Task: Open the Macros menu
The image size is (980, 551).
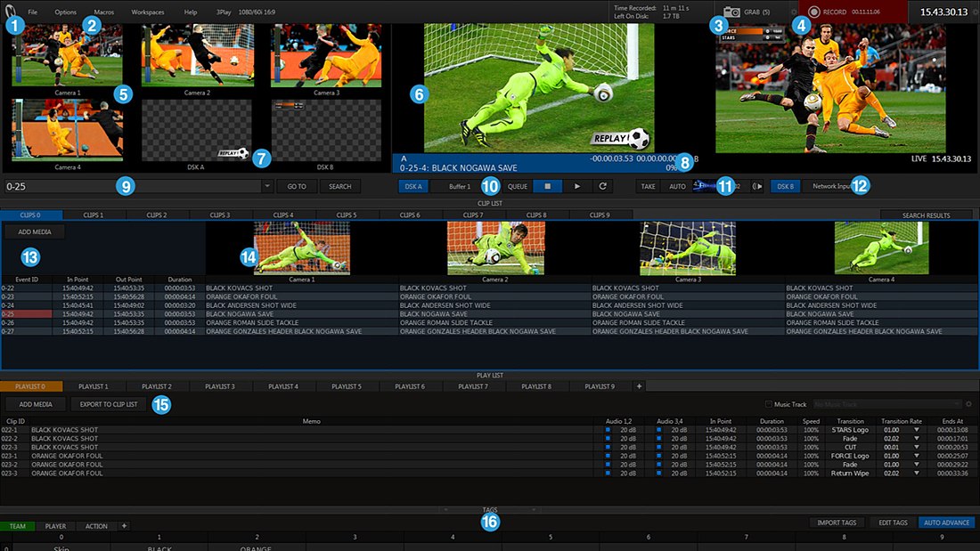Action: (103, 12)
